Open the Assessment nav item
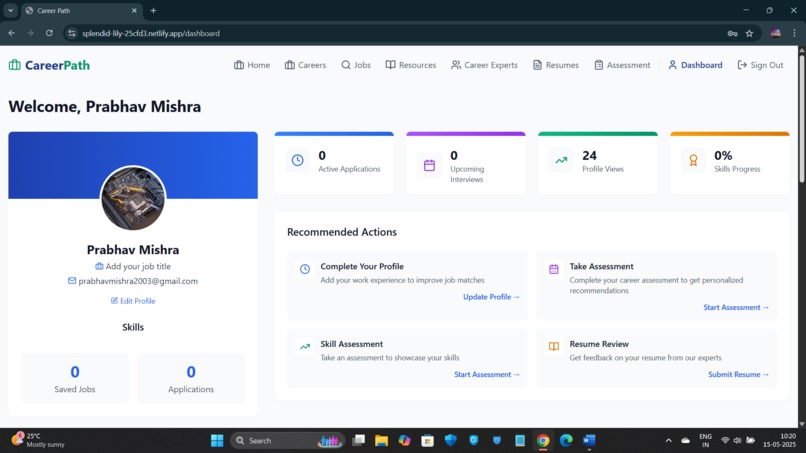 622,65
